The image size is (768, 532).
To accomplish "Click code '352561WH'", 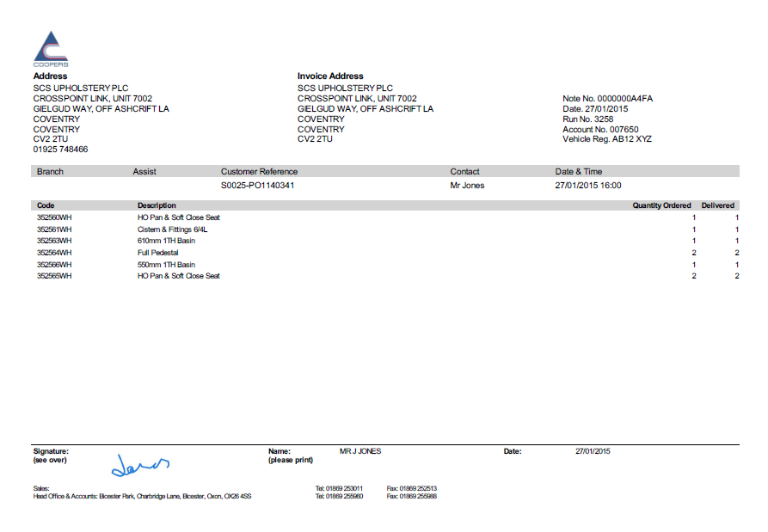I will [54, 229].
